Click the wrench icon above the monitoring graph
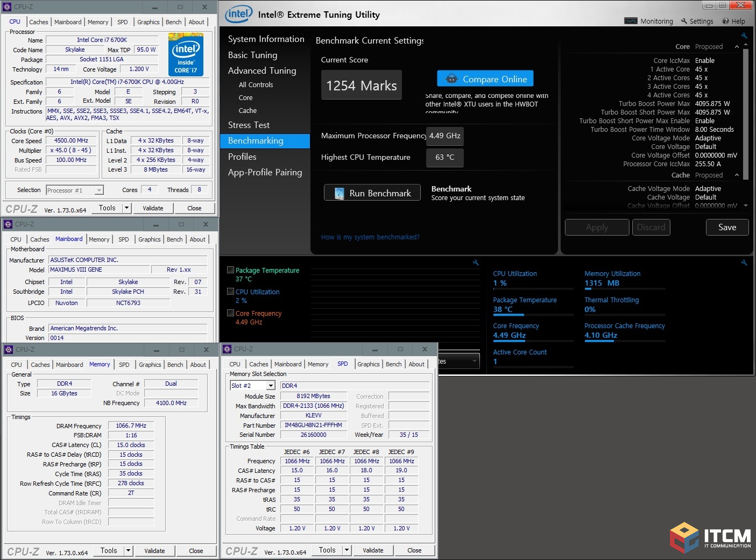 pyautogui.click(x=476, y=263)
